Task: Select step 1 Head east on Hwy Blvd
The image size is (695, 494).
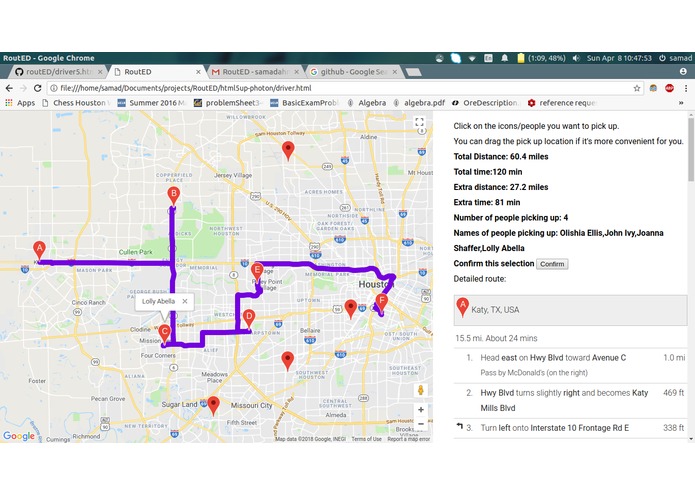Action: 570,365
